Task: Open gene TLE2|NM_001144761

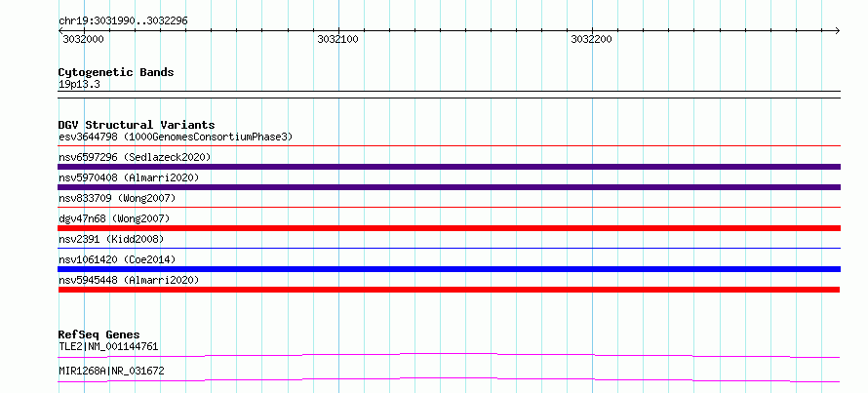Action: (x=108, y=347)
